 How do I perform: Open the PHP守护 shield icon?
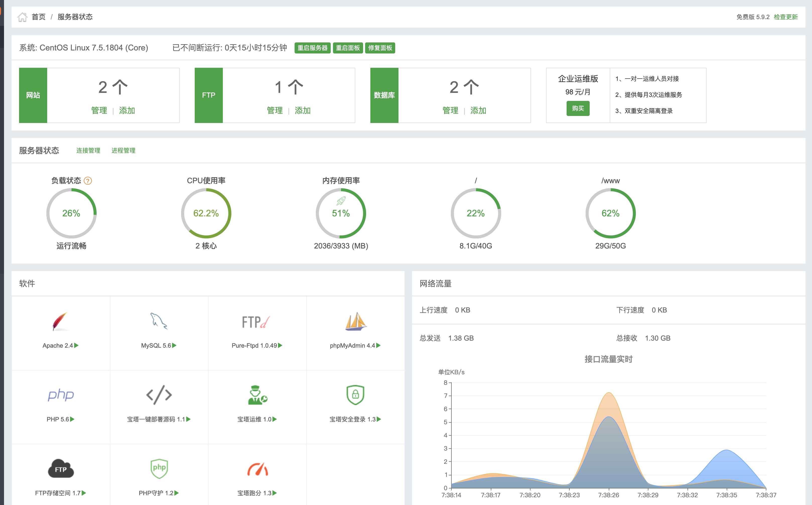[x=159, y=468]
